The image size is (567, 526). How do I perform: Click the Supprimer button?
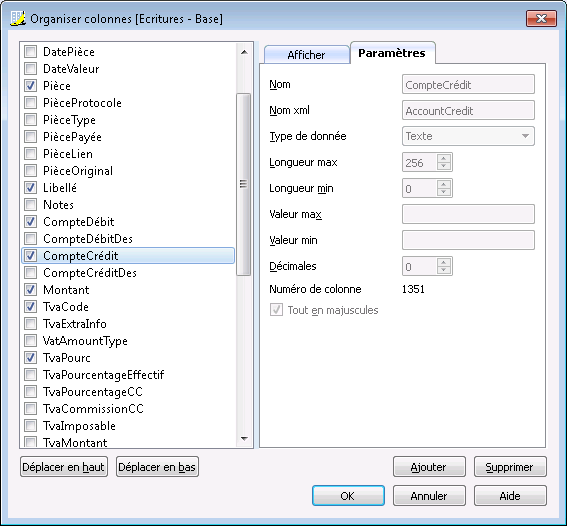point(510,467)
